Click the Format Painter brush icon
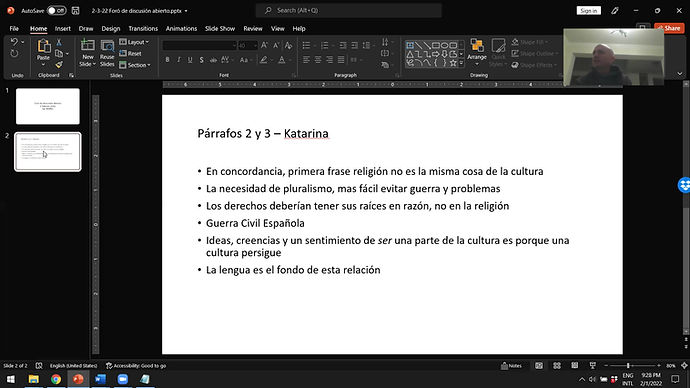 coord(59,65)
